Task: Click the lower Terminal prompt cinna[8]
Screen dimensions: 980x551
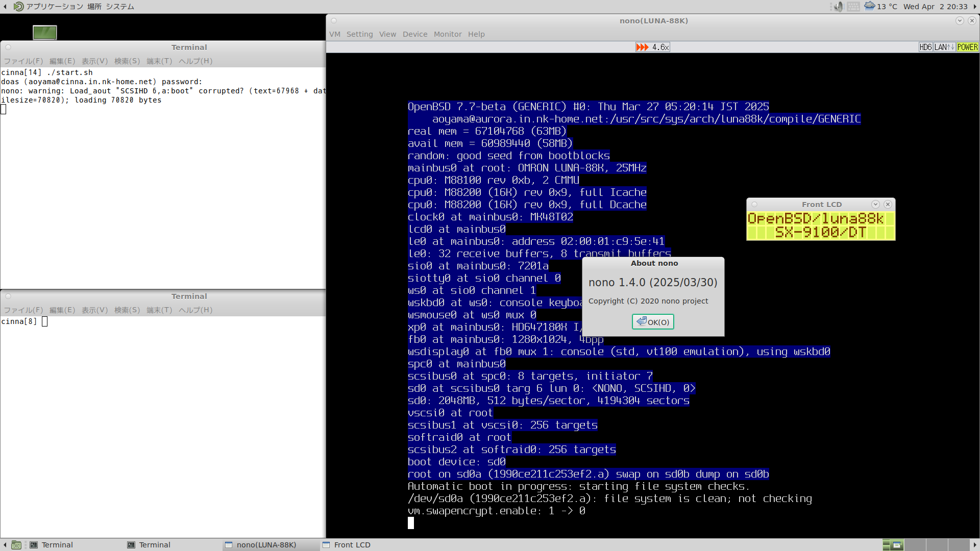Action: 19,321
